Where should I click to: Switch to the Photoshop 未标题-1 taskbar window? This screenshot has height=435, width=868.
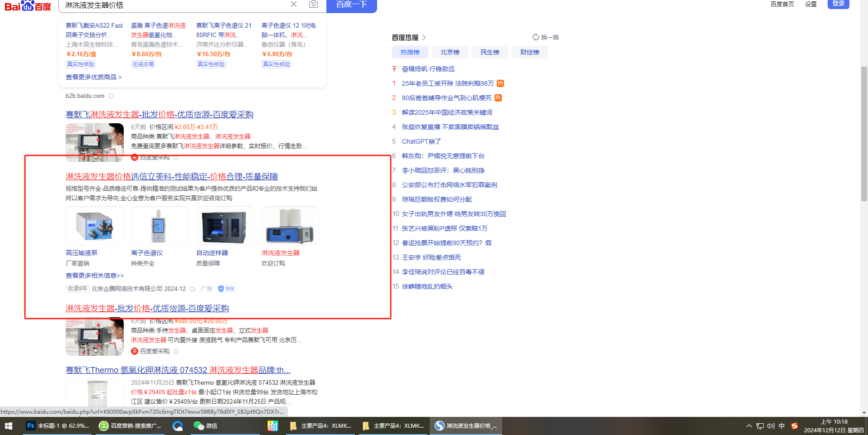pyautogui.click(x=58, y=426)
